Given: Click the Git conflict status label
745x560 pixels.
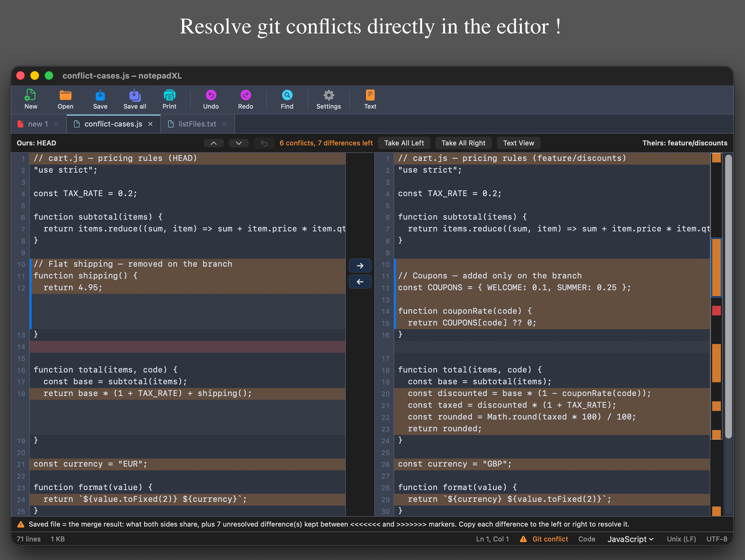Looking at the screenshot, I should click(x=550, y=539).
